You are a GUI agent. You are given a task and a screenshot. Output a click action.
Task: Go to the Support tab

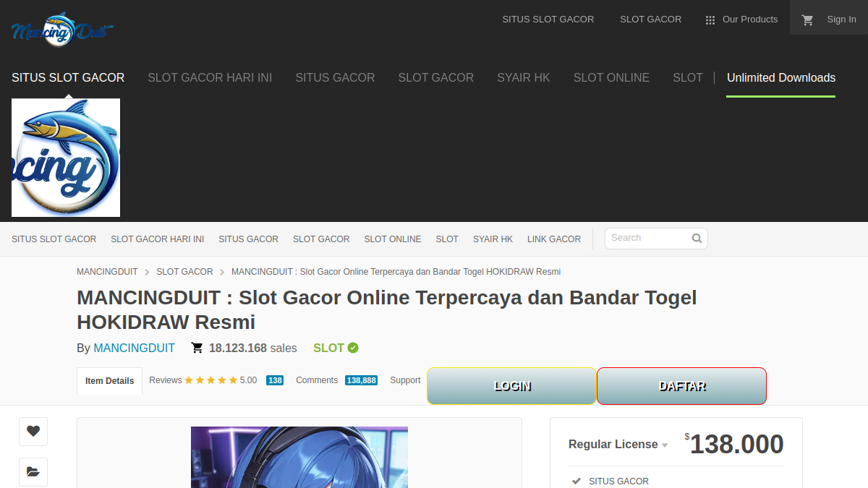[x=405, y=380]
